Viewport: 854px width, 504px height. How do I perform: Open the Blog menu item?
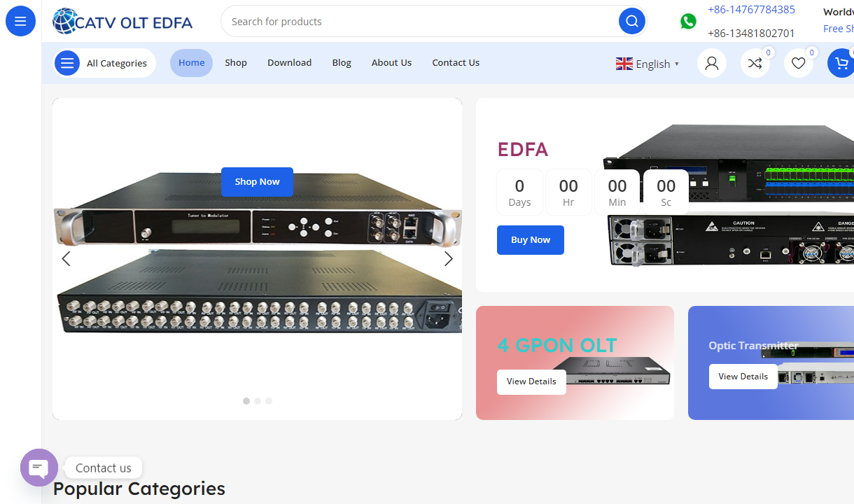coord(342,63)
